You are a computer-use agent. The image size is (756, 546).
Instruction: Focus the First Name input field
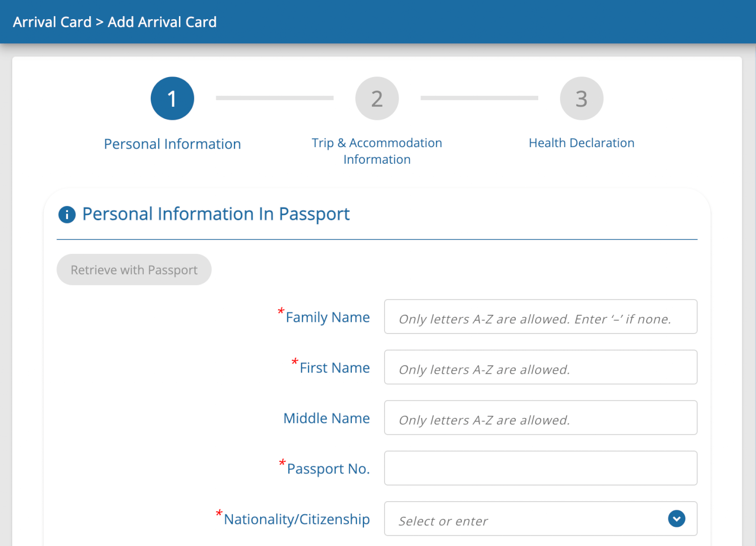coord(540,367)
